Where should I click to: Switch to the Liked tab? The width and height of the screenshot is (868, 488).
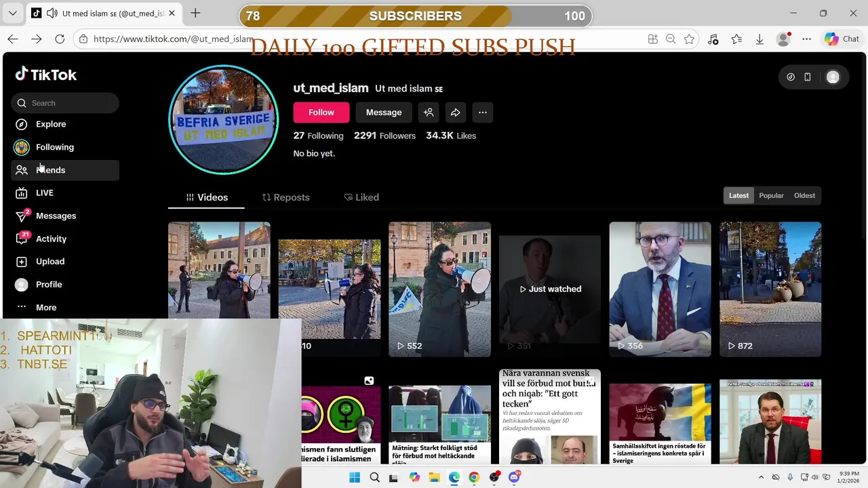pos(361,197)
